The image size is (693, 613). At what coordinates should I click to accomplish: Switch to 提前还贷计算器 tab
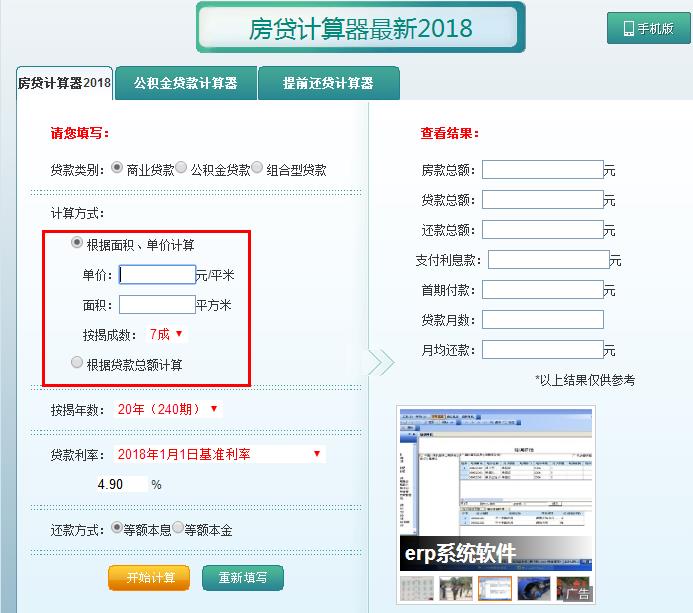328,83
